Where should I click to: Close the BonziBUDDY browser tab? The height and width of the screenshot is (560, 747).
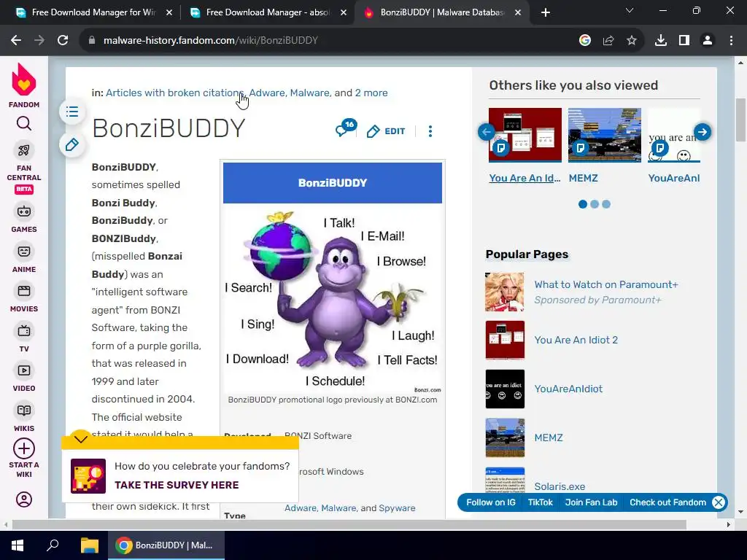(x=518, y=12)
